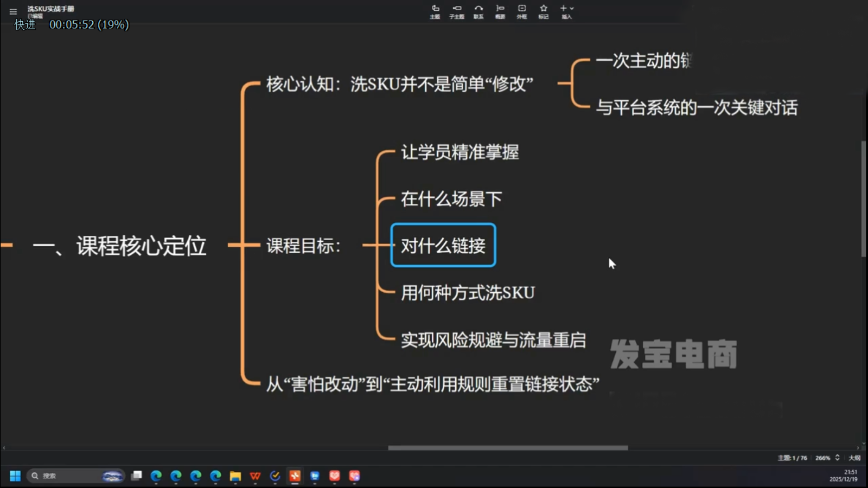
Task: Open the hamburger menu at top left
Action: click(13, 11)
